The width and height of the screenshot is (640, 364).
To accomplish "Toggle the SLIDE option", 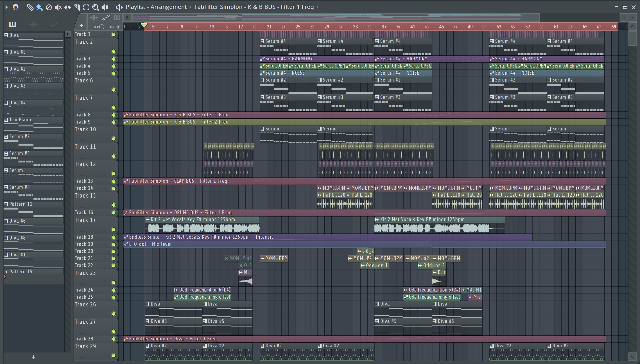I will (x=118, y=27).
